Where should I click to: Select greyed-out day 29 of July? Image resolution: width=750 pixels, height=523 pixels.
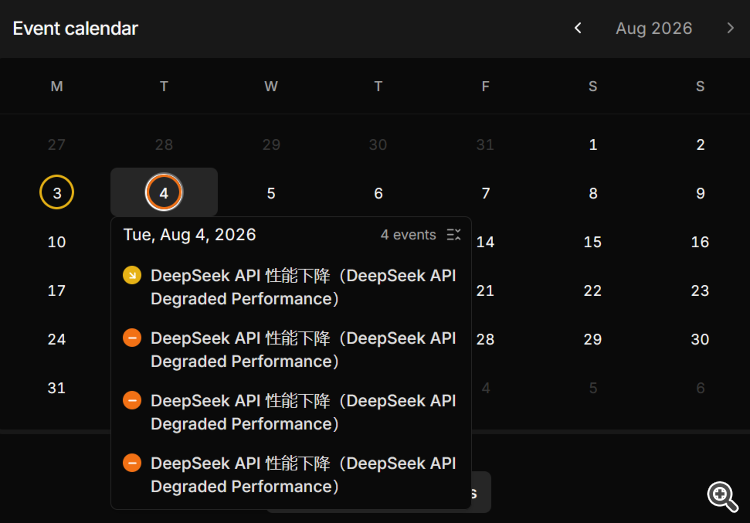tap(271, 145)
